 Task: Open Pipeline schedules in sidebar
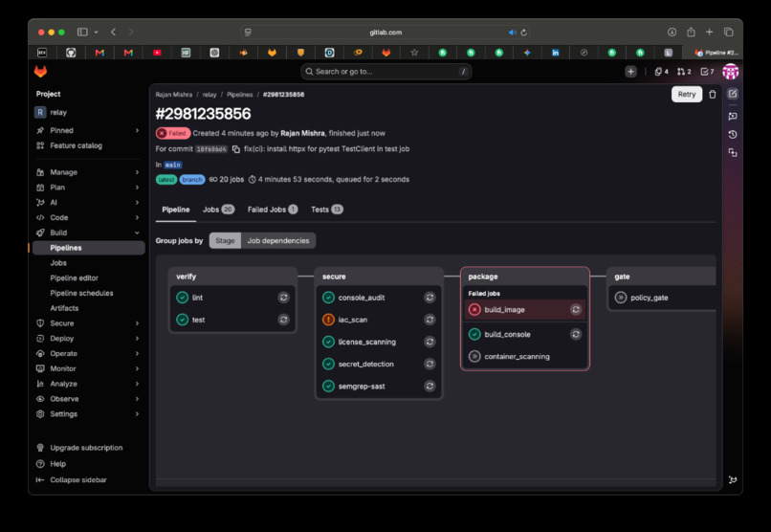[89, 293]
